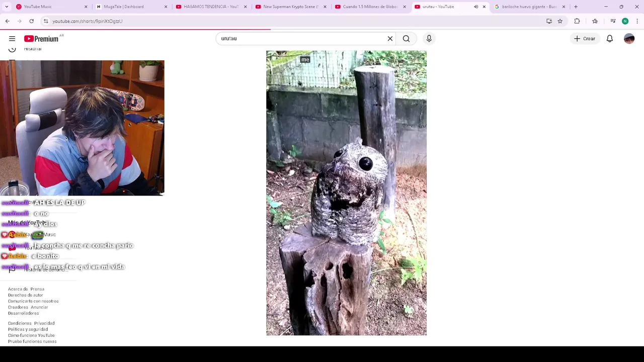644x362 pixels.
Task: Click the webcam overlay of the streamer
Action: click(x=82, y=128)
